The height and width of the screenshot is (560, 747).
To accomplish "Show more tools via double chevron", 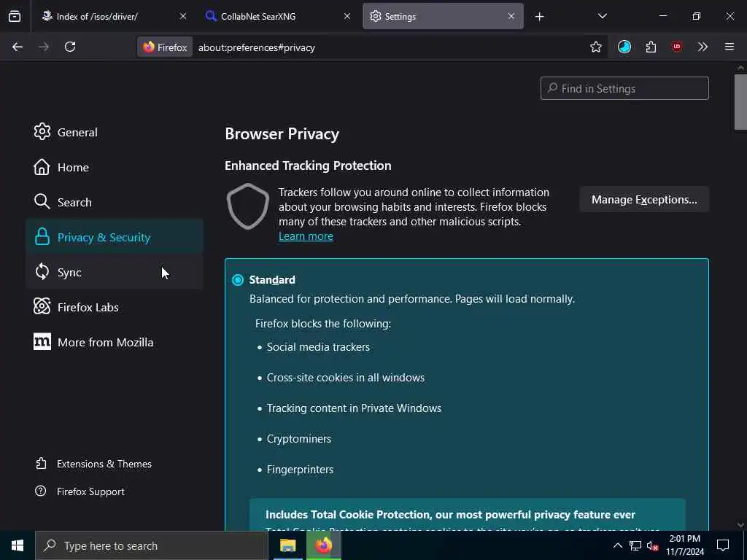I will [x=703, y=47].
